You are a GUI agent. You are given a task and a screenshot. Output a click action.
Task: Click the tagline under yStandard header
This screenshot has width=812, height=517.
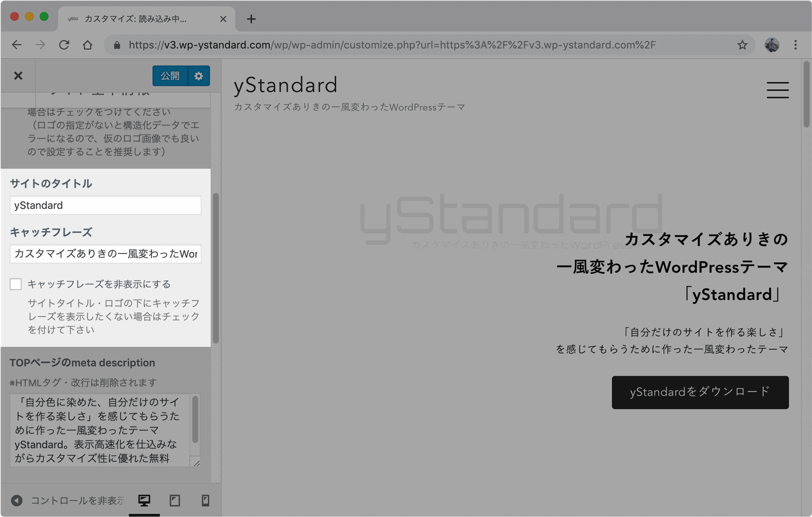click(350, 107)
